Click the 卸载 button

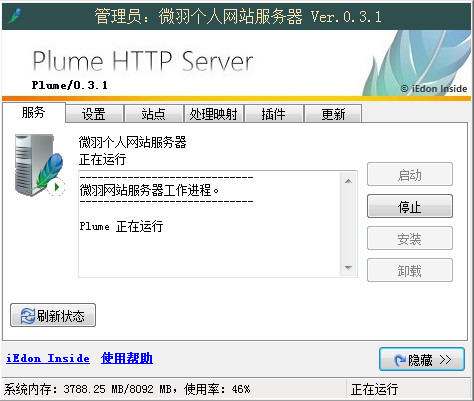pyautogui.click(x=410, y=270)
